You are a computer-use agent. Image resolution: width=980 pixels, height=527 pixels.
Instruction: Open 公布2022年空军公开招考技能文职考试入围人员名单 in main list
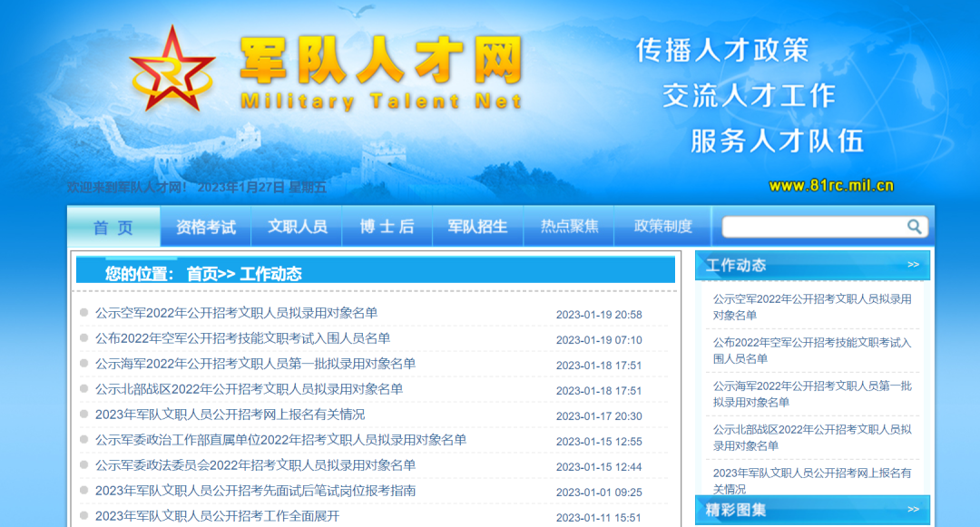tap(242, 338)
